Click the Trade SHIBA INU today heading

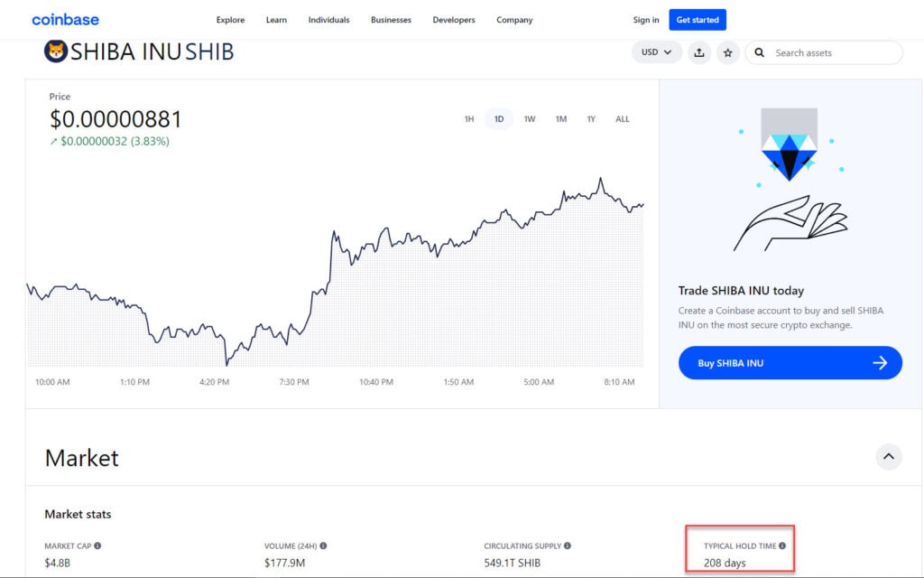[x=741, y=290]
